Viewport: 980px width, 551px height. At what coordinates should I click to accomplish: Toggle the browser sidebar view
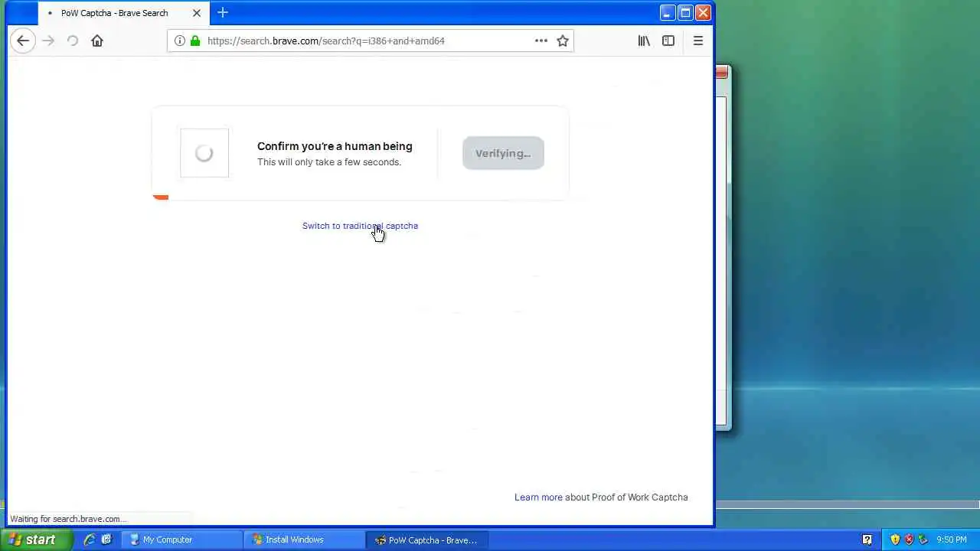668,41
